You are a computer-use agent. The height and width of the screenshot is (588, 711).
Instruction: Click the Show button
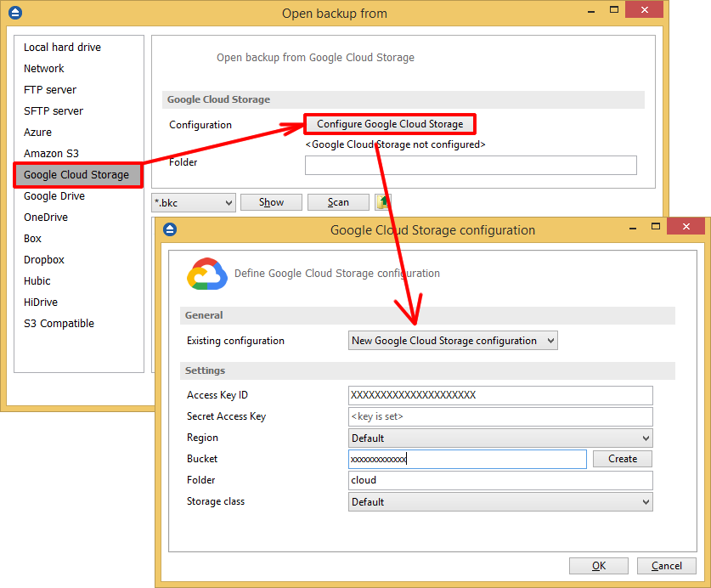(x=271, y=202)
